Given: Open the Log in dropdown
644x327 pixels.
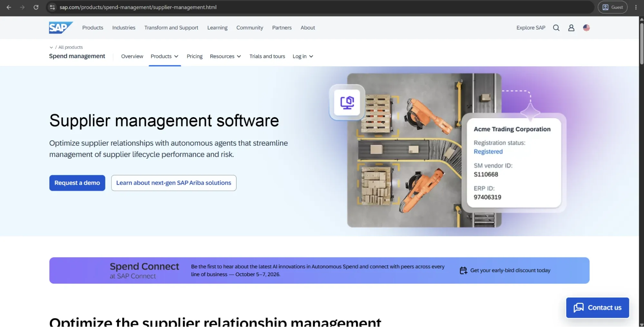Looking at the screenshot, I should tap(303, 56).
